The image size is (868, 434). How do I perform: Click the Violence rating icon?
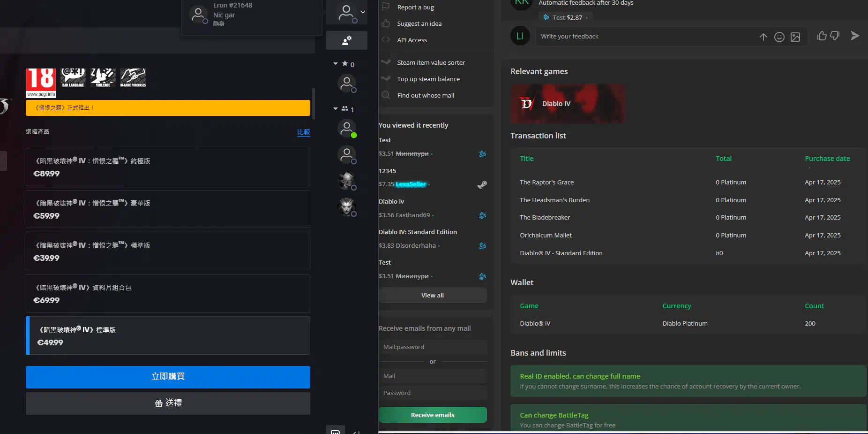pos(103,78)
